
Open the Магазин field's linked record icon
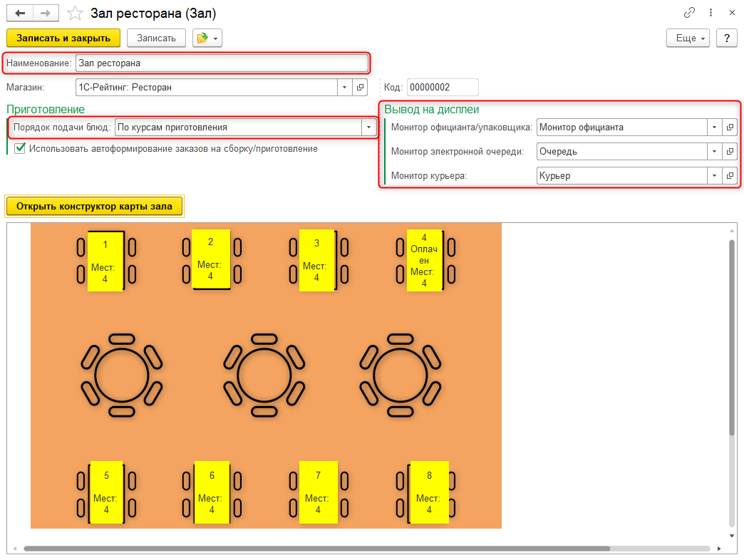(360, 87)
